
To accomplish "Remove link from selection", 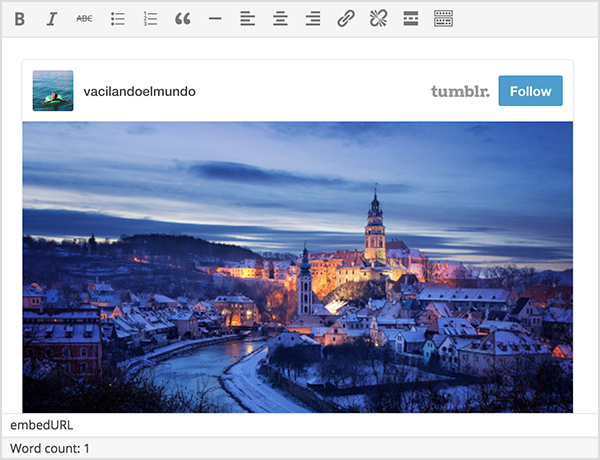I will click(x=378, y=18).
